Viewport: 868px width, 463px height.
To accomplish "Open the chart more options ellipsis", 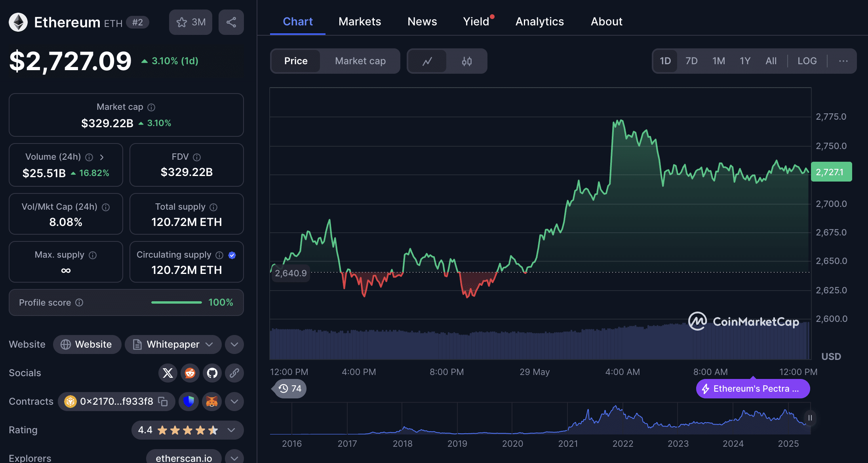I will point(843,61).
